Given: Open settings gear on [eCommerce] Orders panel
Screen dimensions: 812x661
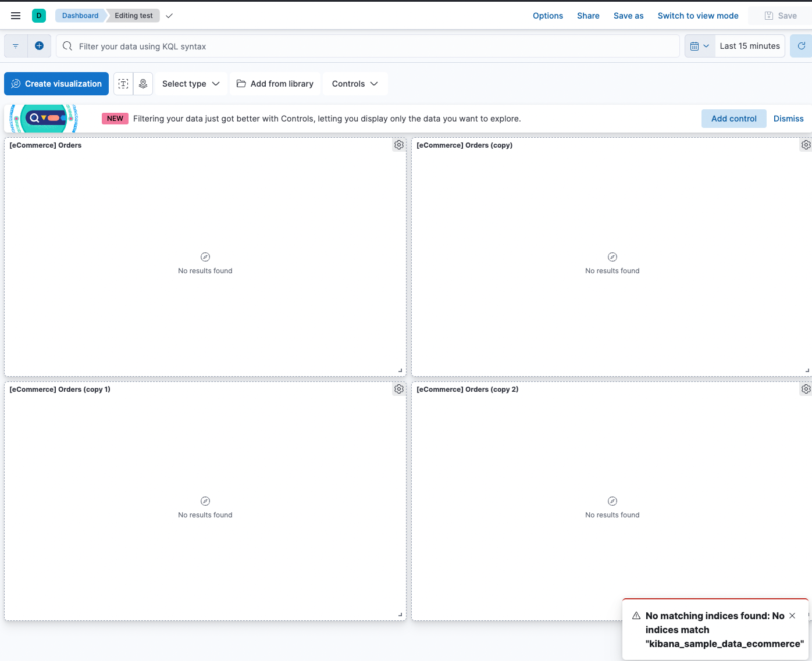Looking at the screenshot, I should (398, 145).
